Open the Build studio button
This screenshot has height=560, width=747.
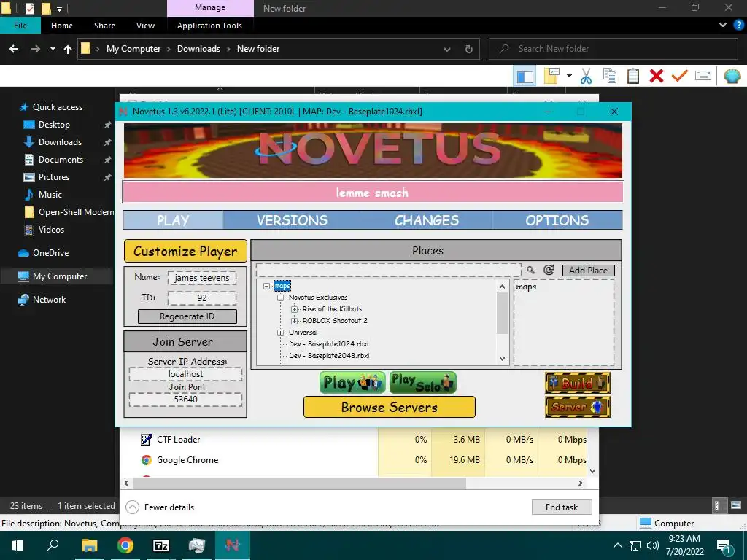pos(578,383)
